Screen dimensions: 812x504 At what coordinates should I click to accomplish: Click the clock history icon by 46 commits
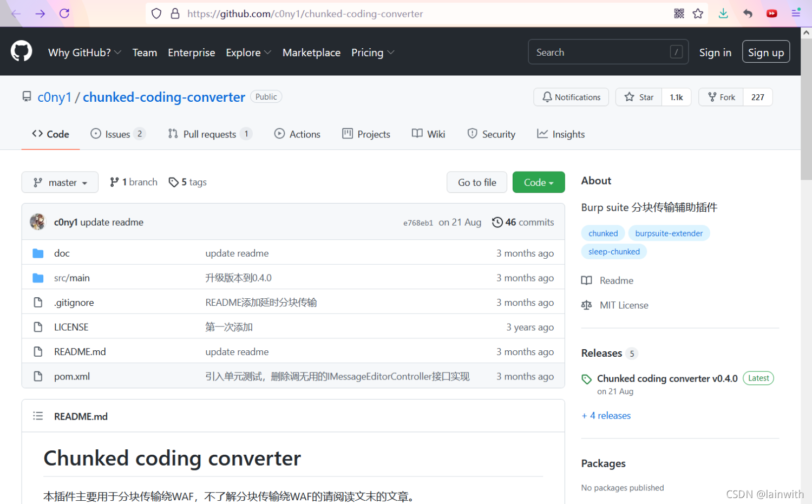point(497,222)
